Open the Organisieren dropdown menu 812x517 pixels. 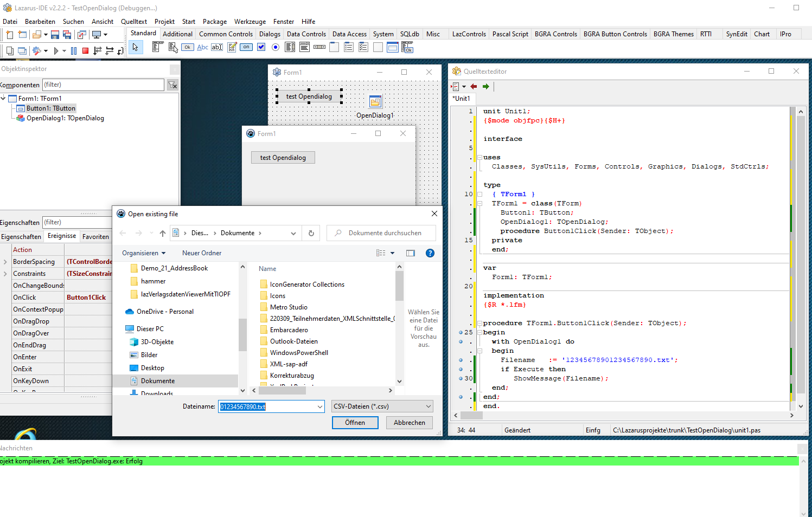click(x=144, y=253)
